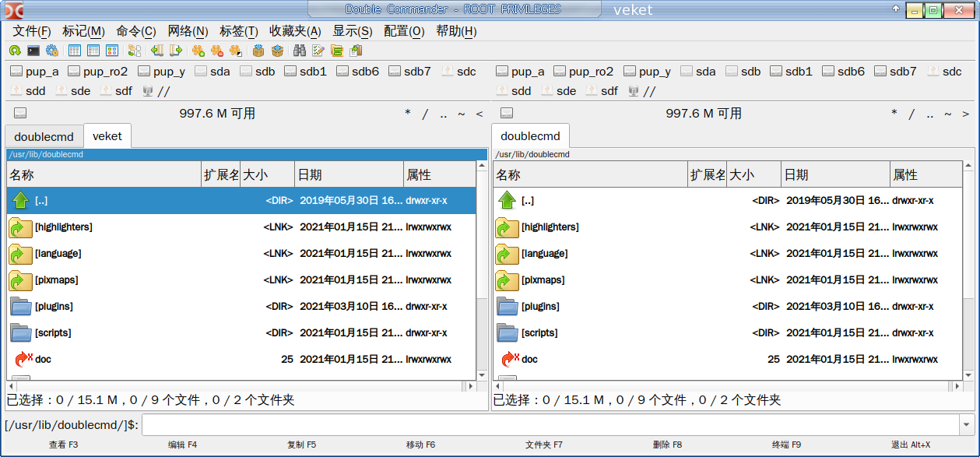This screenshot has height=457, width=980.
Task: Sort left panel by 名称 column header
Action: (x=104, y=175)
